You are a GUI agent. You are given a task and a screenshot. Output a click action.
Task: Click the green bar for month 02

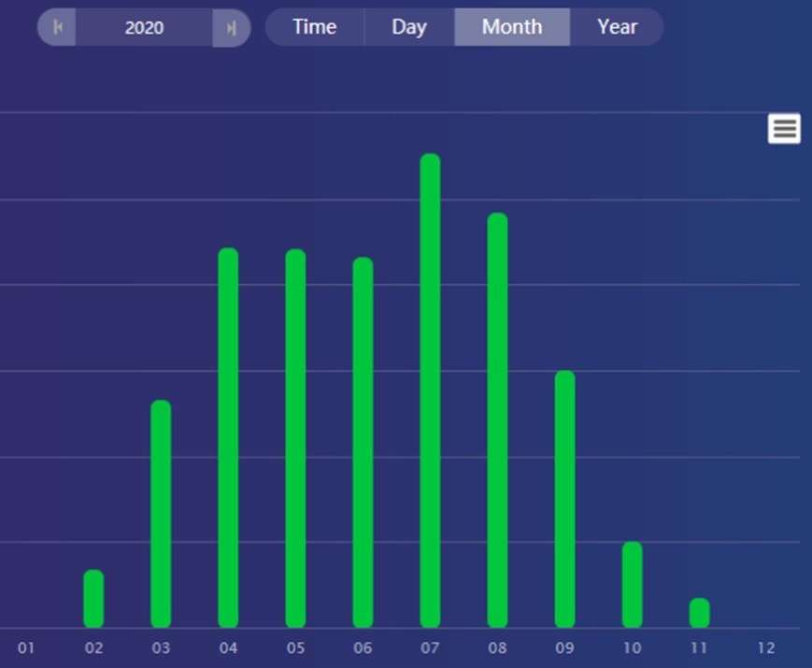pos(93,599)
